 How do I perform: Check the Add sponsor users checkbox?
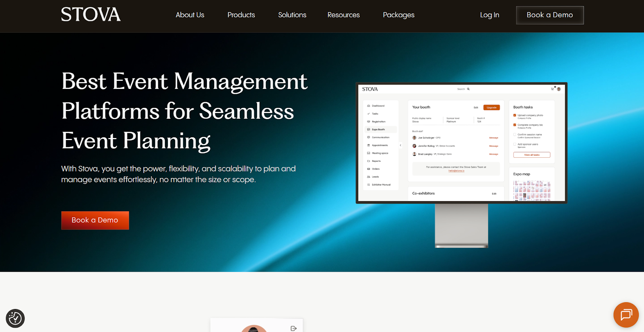514,144
